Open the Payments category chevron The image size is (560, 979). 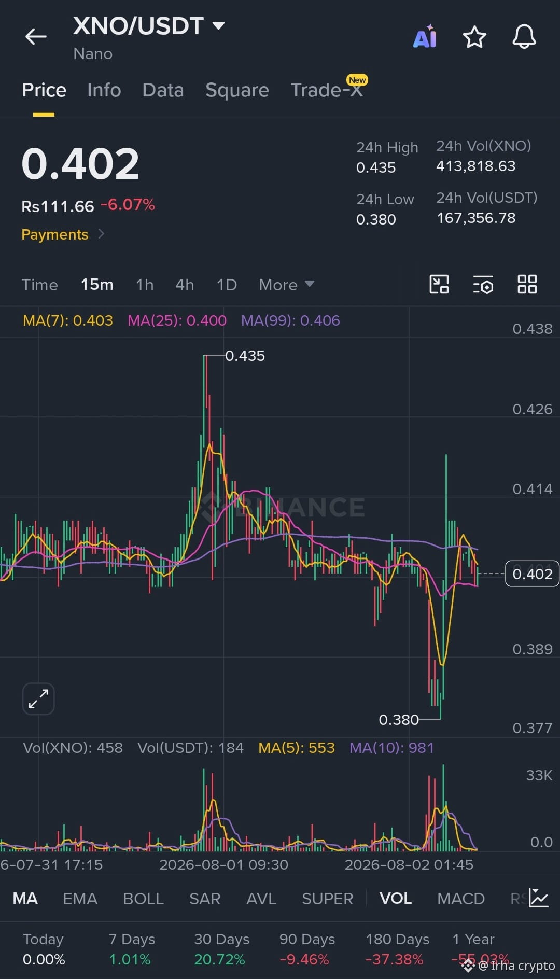pyautogui.click(x=101, y=234)
